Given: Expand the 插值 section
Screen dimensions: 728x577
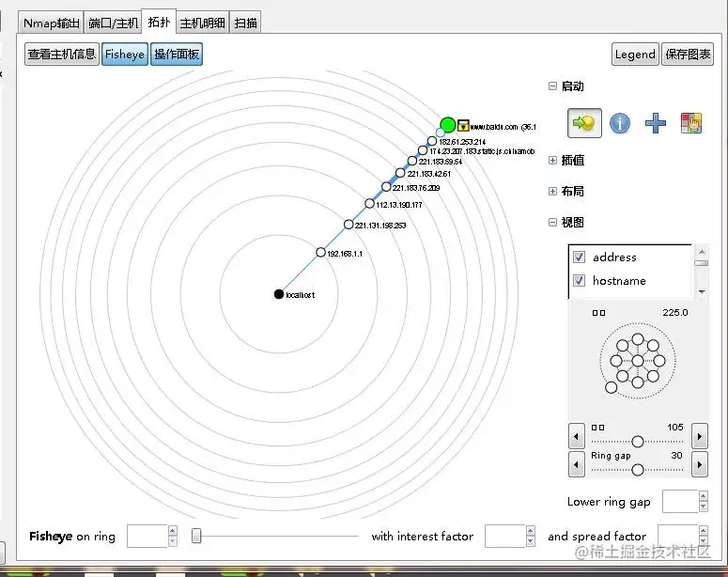Looking at the screenshot, I should [x=552, y=161].
